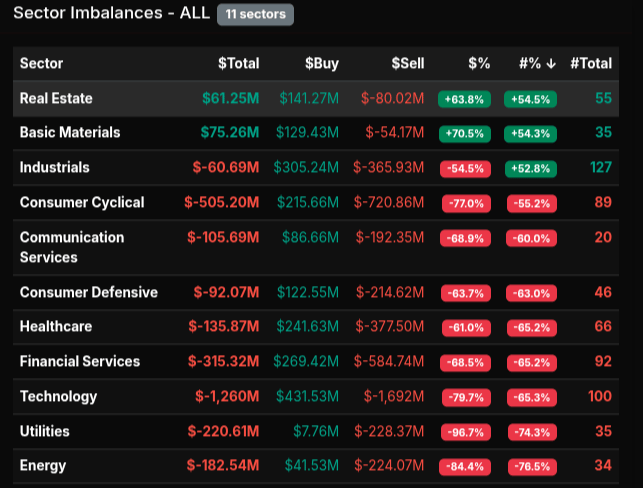Open the Communication Services sector
643x488 pixels.
(x=72, y=247)
